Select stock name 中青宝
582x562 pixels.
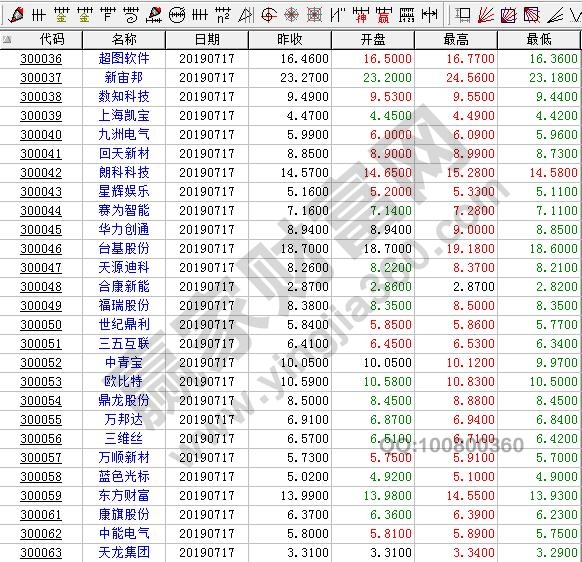(124, 362)
